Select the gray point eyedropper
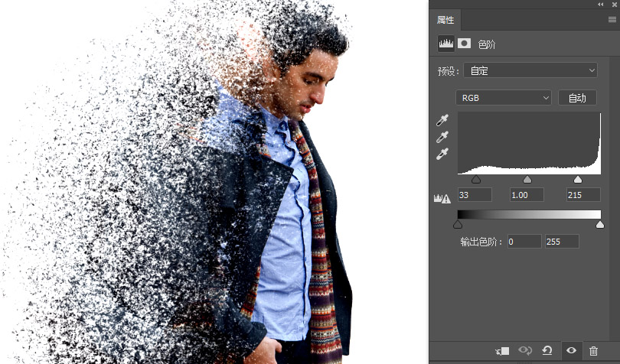This screenshot has height=364, width=620. 442,137
